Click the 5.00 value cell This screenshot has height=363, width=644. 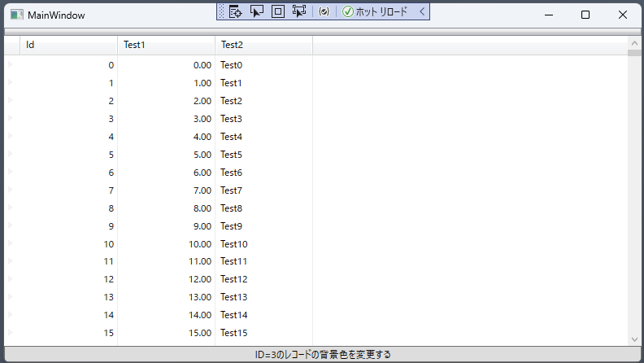tap(167, 155)
